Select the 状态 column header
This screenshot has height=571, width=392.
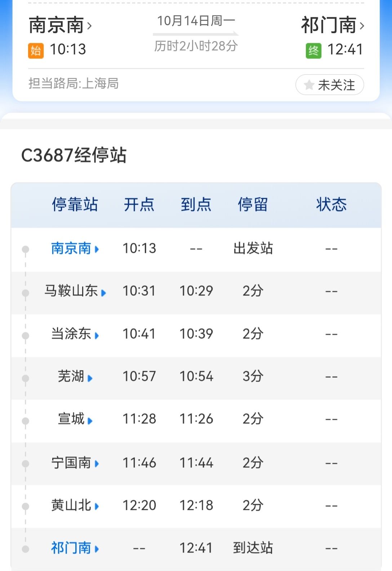tap(331, 204)
